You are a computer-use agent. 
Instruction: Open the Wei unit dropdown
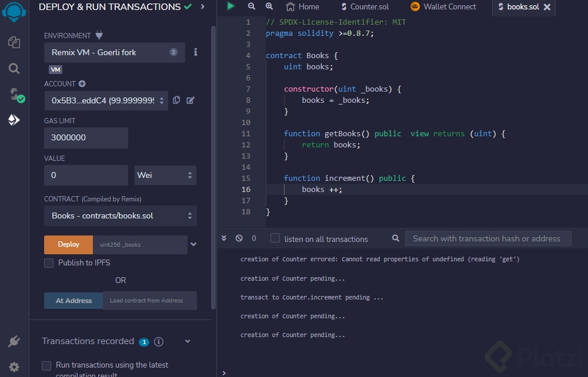pos(165,175)
